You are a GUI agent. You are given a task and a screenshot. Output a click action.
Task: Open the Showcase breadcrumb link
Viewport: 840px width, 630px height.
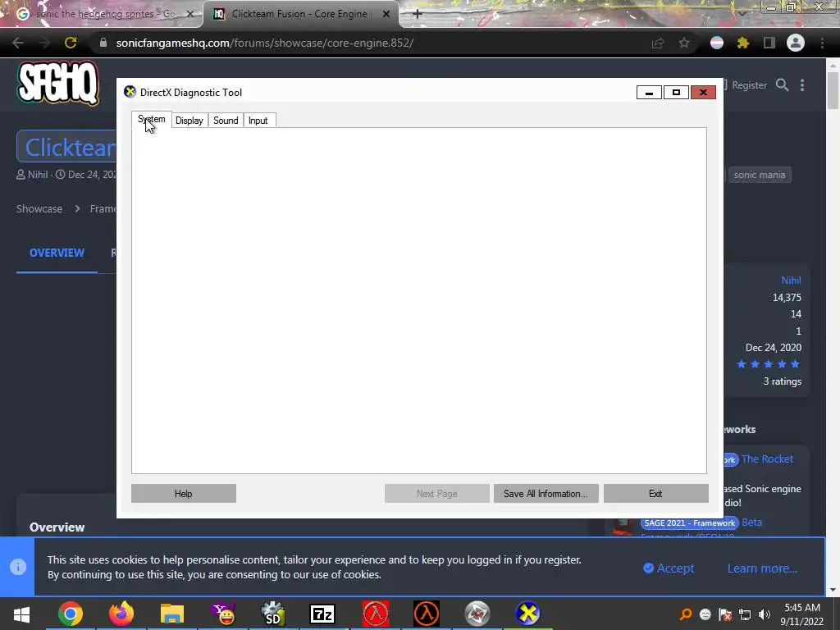tap(39, 209)
